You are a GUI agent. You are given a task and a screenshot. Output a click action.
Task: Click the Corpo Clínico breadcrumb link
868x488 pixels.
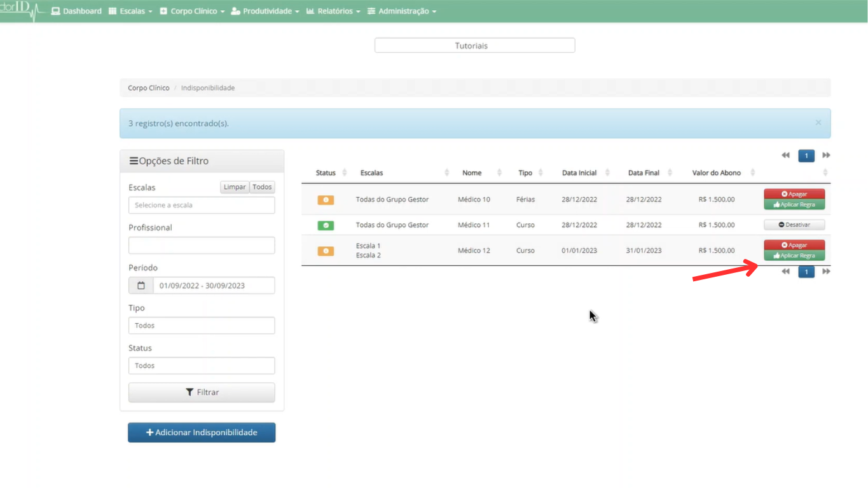tap(149, 88)
